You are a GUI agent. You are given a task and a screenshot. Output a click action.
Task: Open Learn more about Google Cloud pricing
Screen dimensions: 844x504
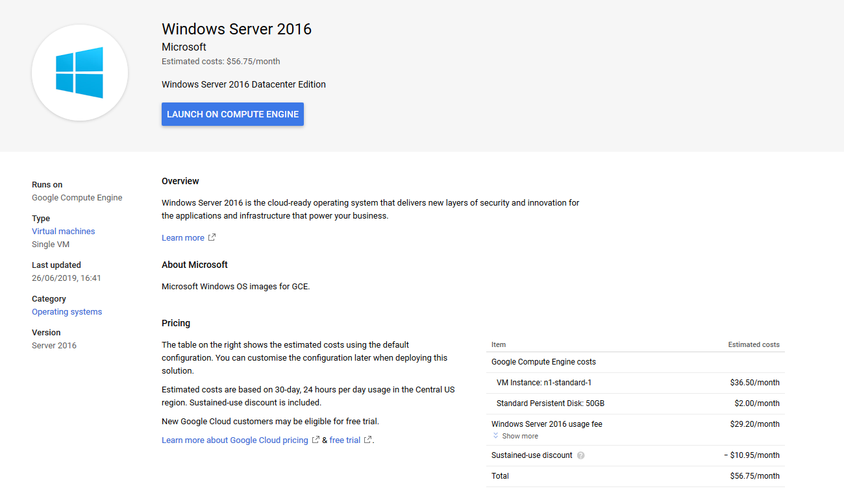click(235, 440)
